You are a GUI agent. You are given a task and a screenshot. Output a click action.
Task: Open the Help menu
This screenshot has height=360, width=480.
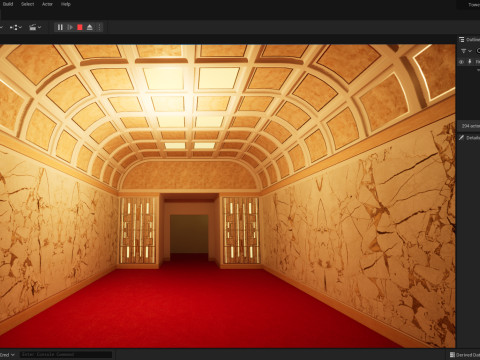tap(66, 4)
